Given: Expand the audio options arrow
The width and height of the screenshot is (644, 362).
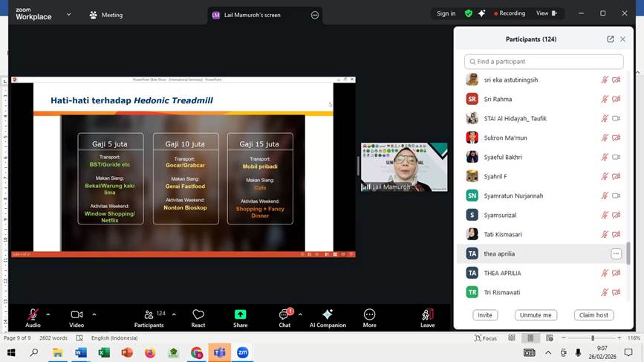Looking at the screenshot, I should click(x=48, y=314).
